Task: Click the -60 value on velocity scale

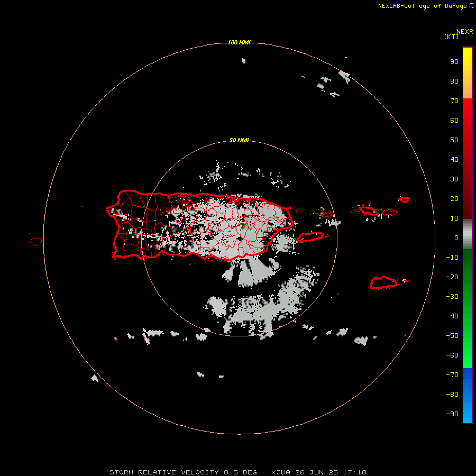Action: (452, 355)
